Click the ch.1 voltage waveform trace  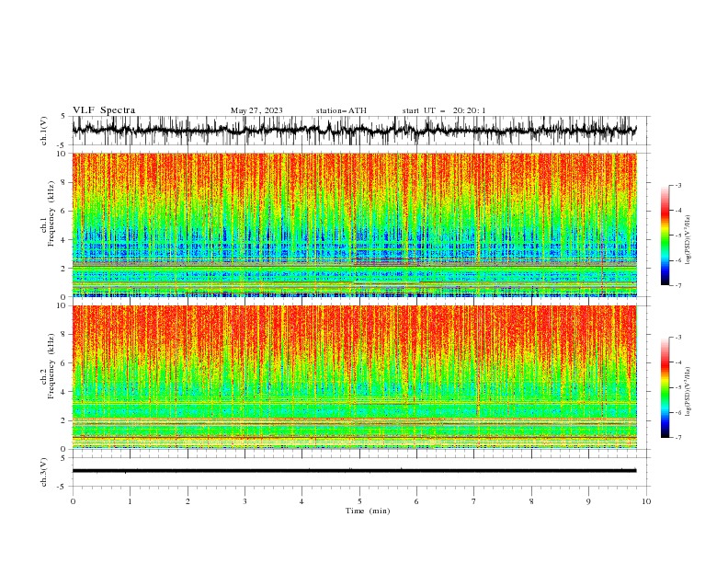point(354,130)
